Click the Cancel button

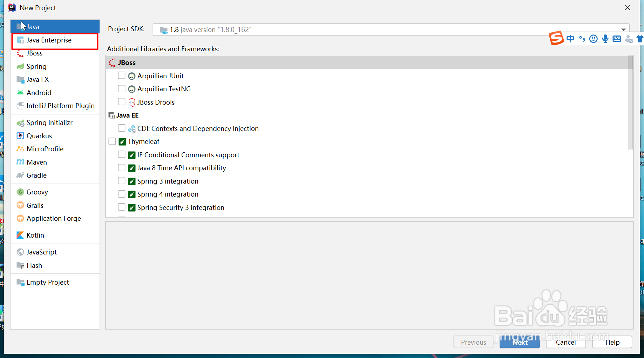tap(566, 342)
